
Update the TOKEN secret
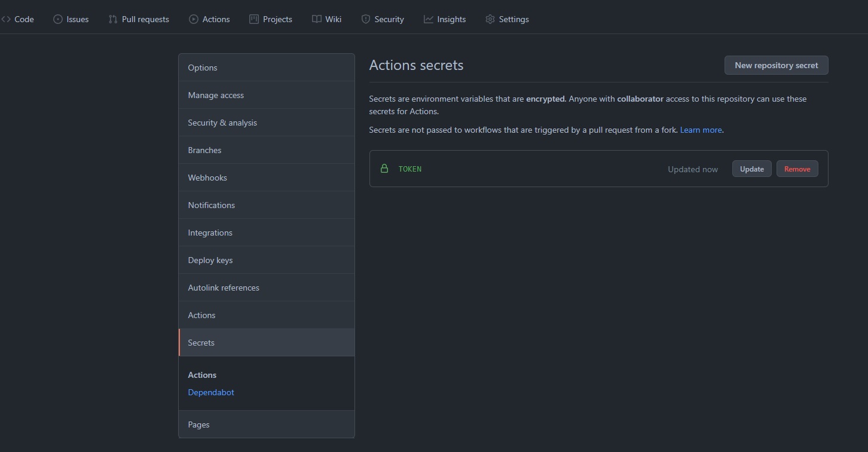coord(751,169)
